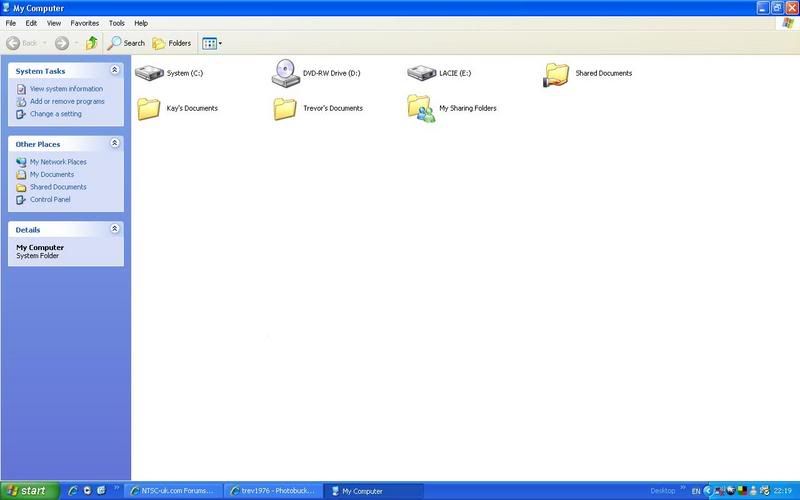Select the LACIE (E:) drive icon

click(421, 73)
